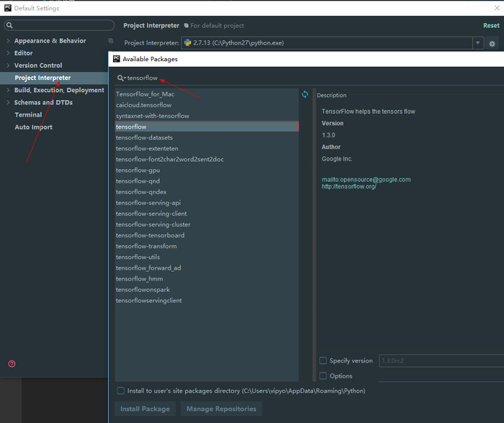Viewport: 504px width, 423px height.
Task: Click the Install Package button
Action: click(x=145, y=409)
